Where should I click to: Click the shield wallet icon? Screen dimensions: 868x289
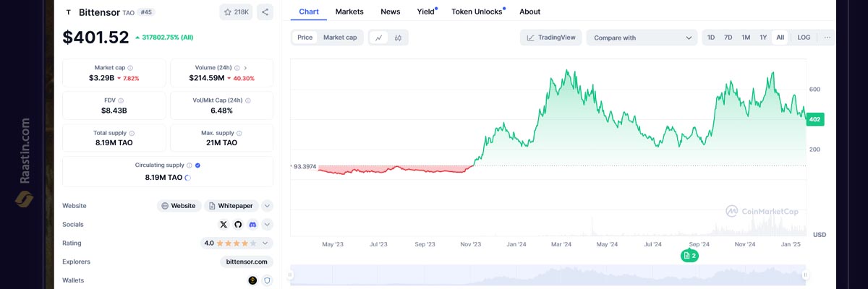(267, 280)
